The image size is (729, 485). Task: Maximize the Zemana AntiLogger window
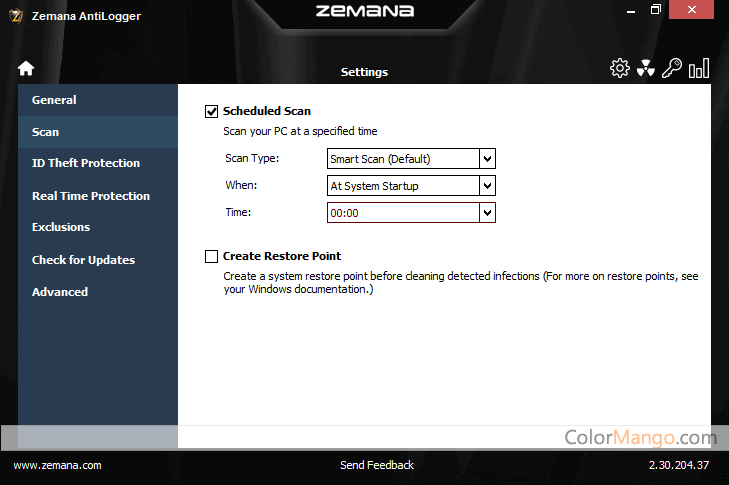click(x=656, y=10)
